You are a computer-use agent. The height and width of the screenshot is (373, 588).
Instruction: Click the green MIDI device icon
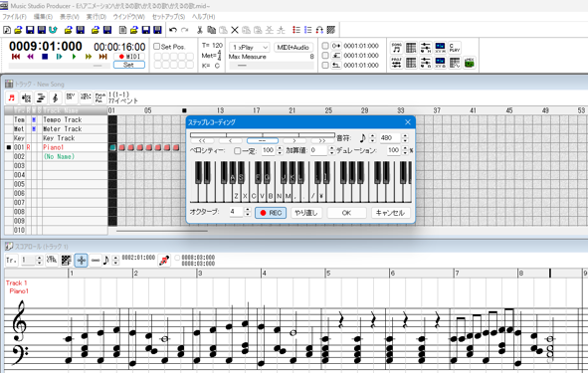pos(470,63)
